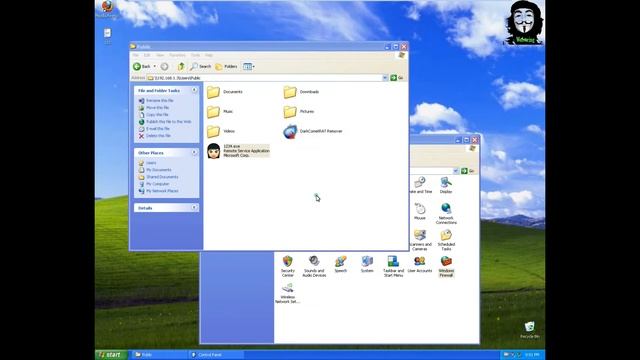Expand address dropdown in Control Panel window
The image size is (640, 360).
click(456, 171)
